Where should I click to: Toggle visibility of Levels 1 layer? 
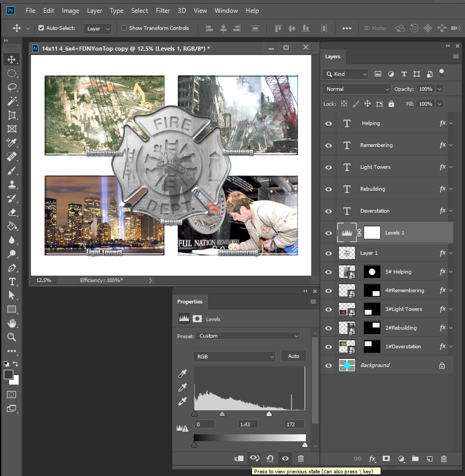(x=328, y=233)
